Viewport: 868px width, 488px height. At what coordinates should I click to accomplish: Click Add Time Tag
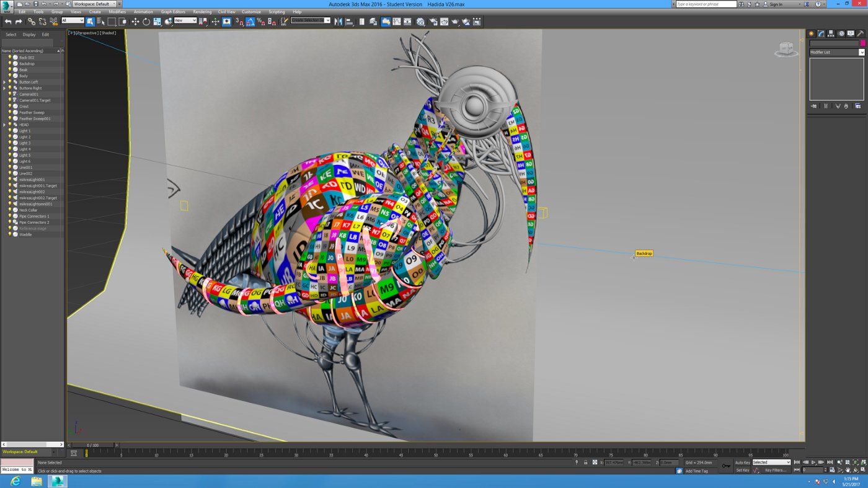coord(696,471)
